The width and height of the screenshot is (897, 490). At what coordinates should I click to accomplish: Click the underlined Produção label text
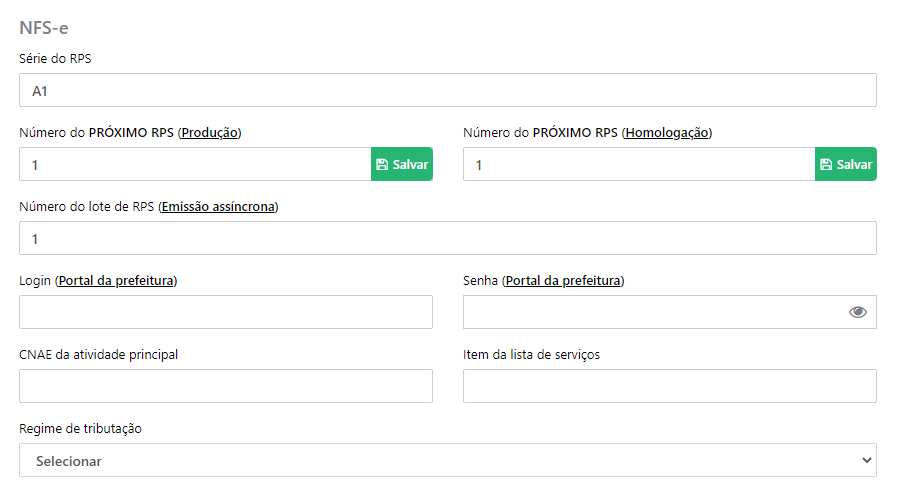pyautogui.click(x=209, y=133)
